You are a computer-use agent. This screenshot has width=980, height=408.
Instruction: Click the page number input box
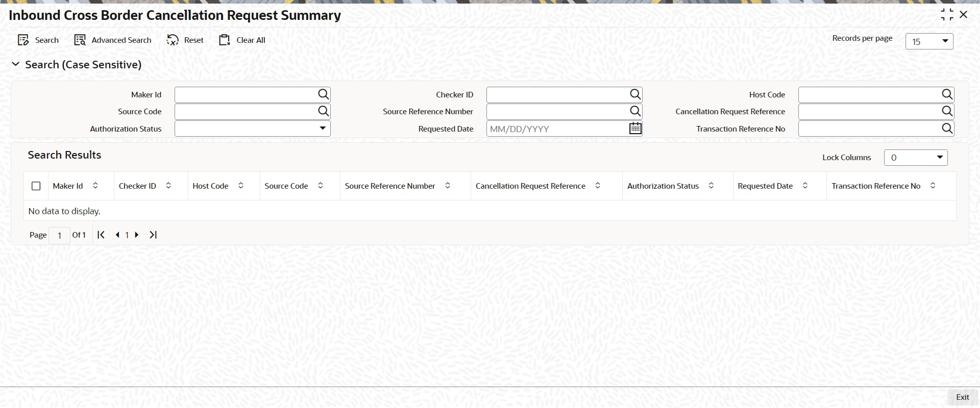tap(60, 235)
